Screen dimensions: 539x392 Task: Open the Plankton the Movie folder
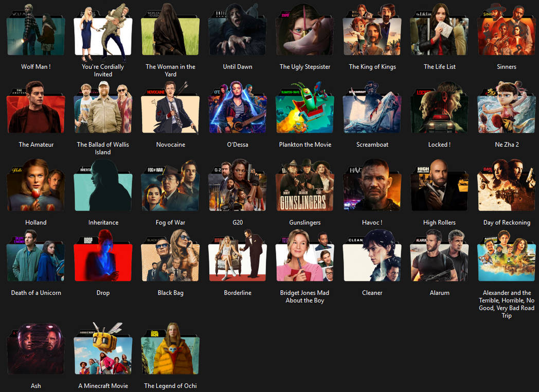[305, 108]
